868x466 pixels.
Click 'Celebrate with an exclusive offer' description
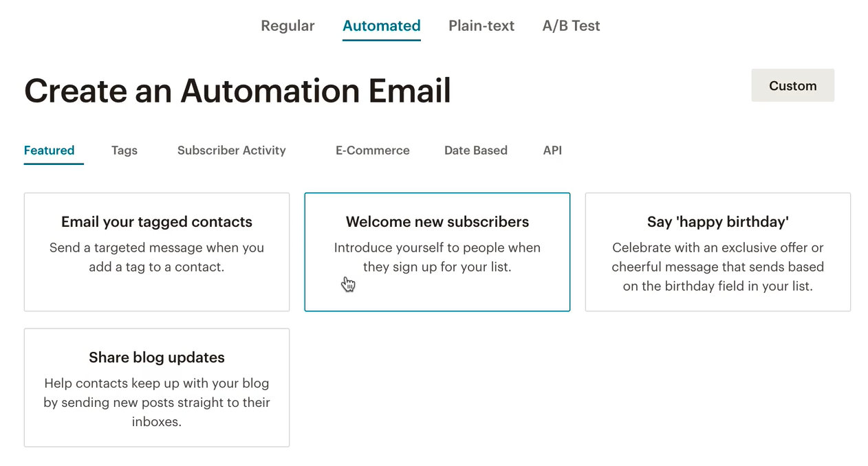717,267
